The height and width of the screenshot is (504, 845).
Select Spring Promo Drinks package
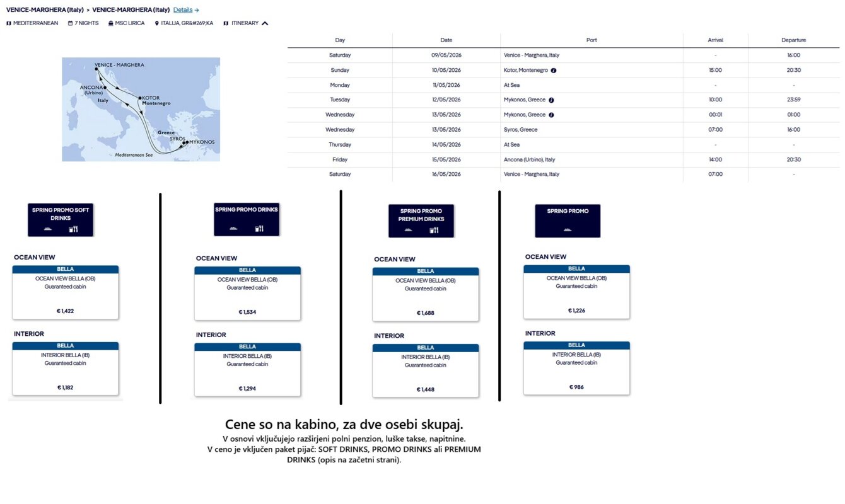click(x=246, y=220)
